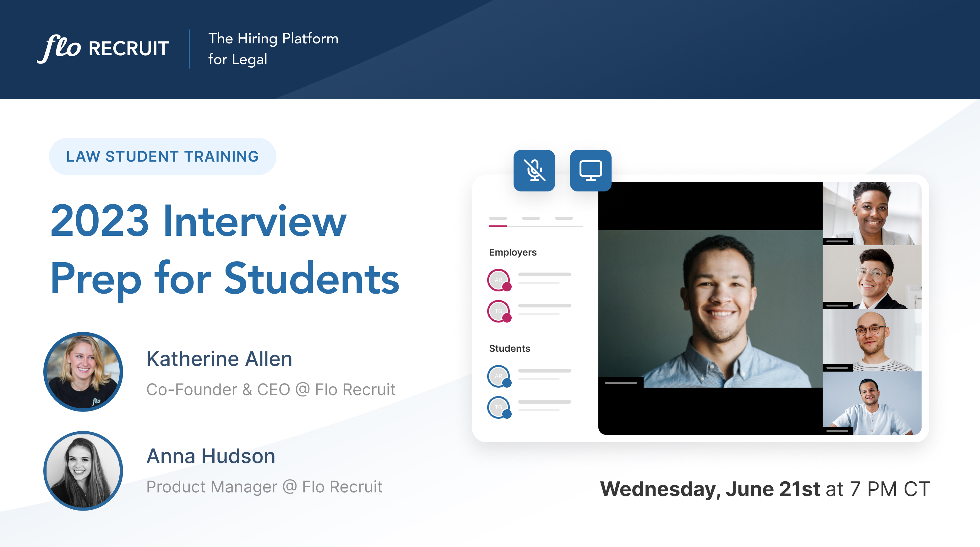
Task: Click the flo RECRUIT logo
Action: [x=103, y=49]
